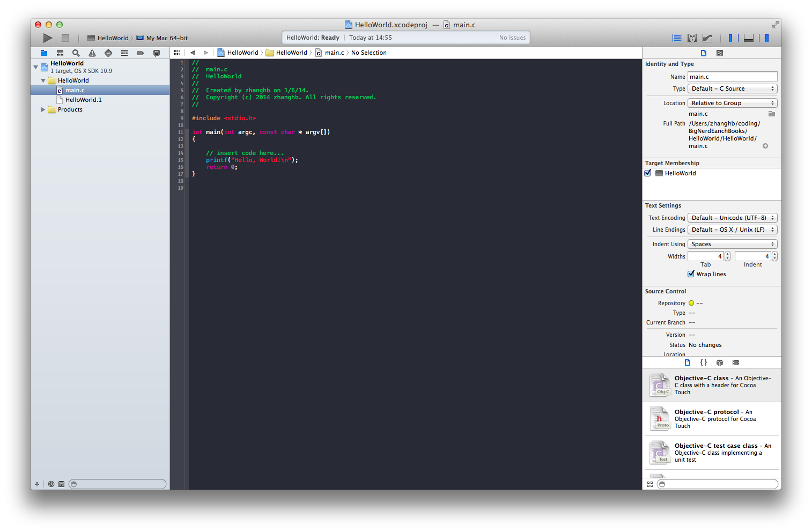Click main.c in the jump bar
The width and height of the screenshot is (812, 532).
click(x=330, y=53)
